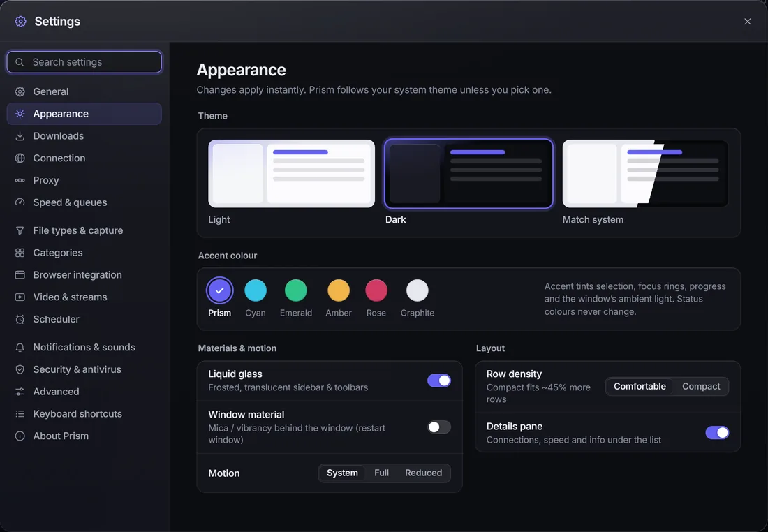Screen dimensions: 768x532
Task: Click the 'Materials & motion' section label
Action: pyautogui.click(x=237, y=348)
